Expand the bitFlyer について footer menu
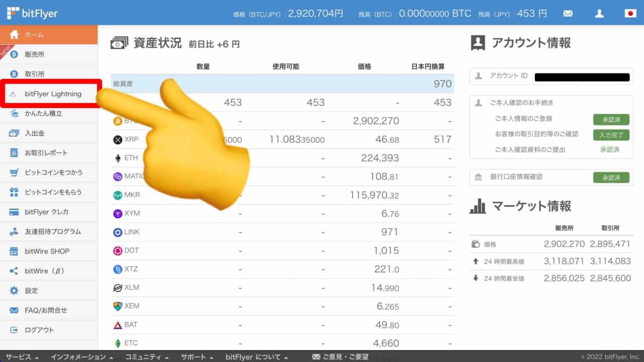644x362 pixels. pyautogui.click(x=257, y=357)
